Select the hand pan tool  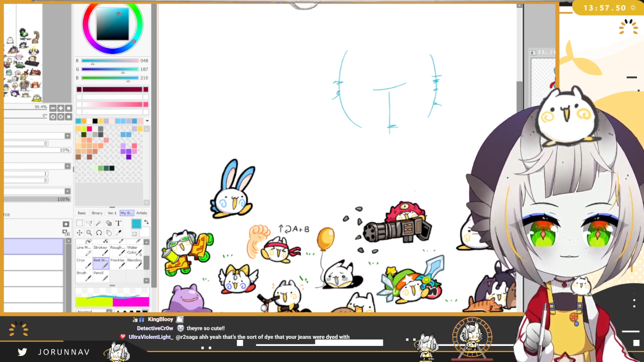pyautogui.click(x=109, y=233)
